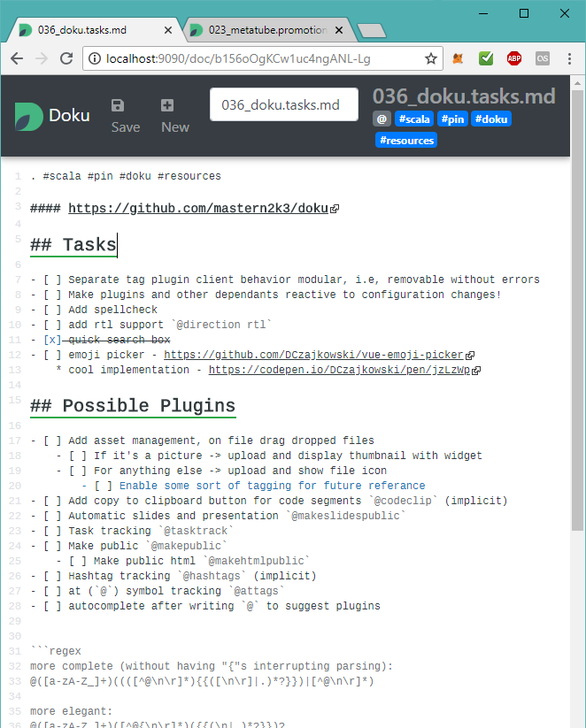This screenshot has width=586, height=728.
Task: Check the 'emoji picker' task box
Action: coord(52,355)
